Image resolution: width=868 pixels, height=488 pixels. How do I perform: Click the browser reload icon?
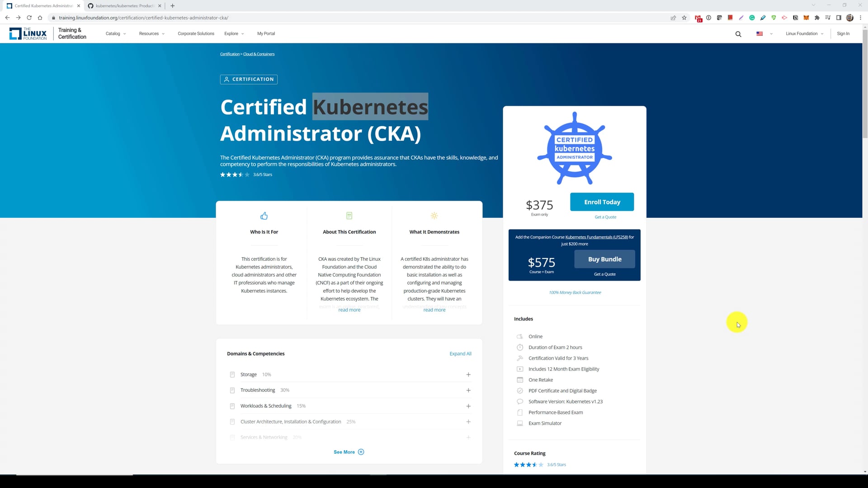point(29,18)
